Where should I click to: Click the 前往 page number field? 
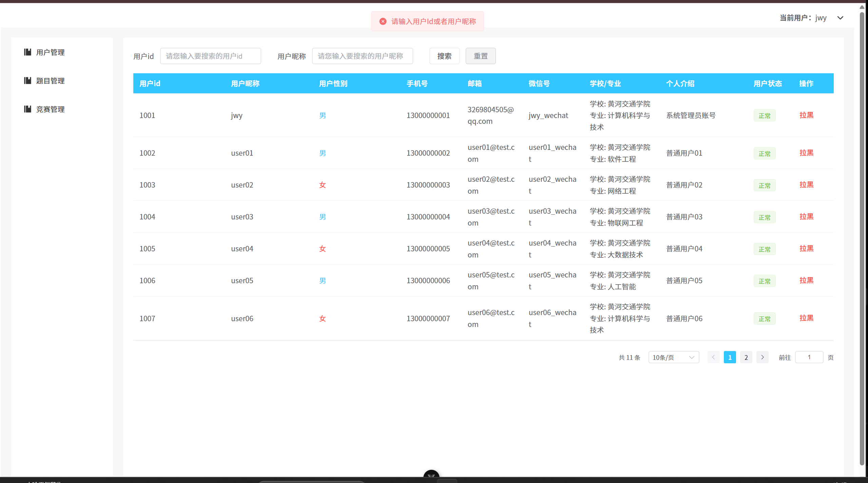point(809,357)
